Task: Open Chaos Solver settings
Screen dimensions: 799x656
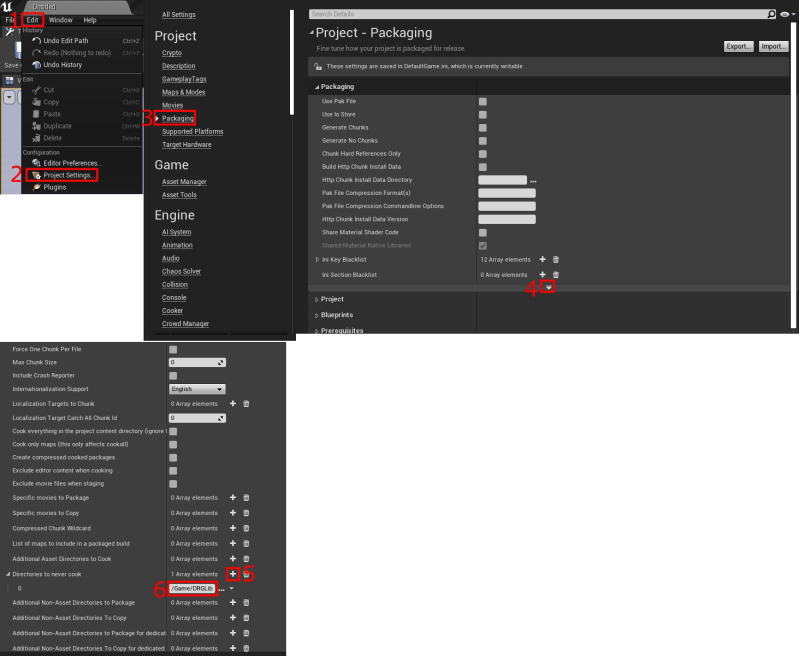Action: click(181, 272)
